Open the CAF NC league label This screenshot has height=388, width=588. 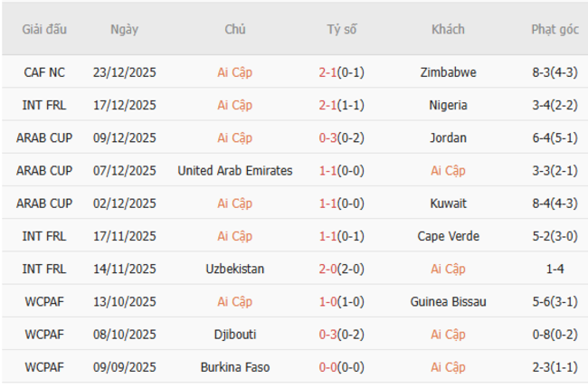tap(44, 72)
